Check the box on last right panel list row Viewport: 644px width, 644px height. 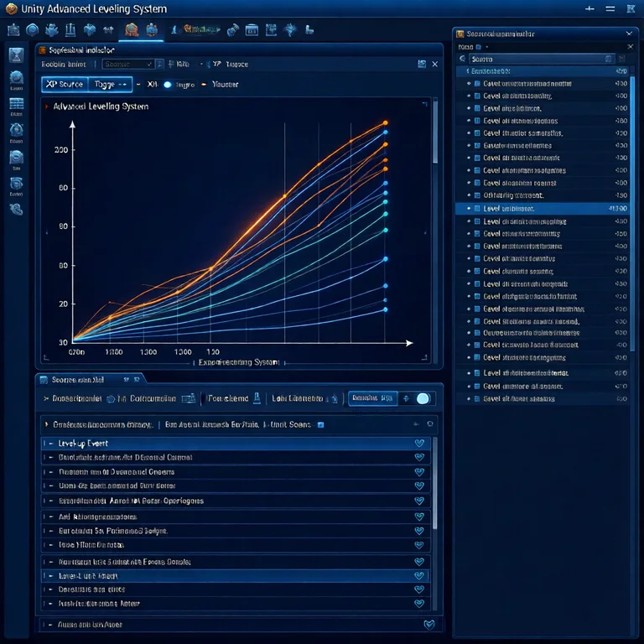point(477,399)
